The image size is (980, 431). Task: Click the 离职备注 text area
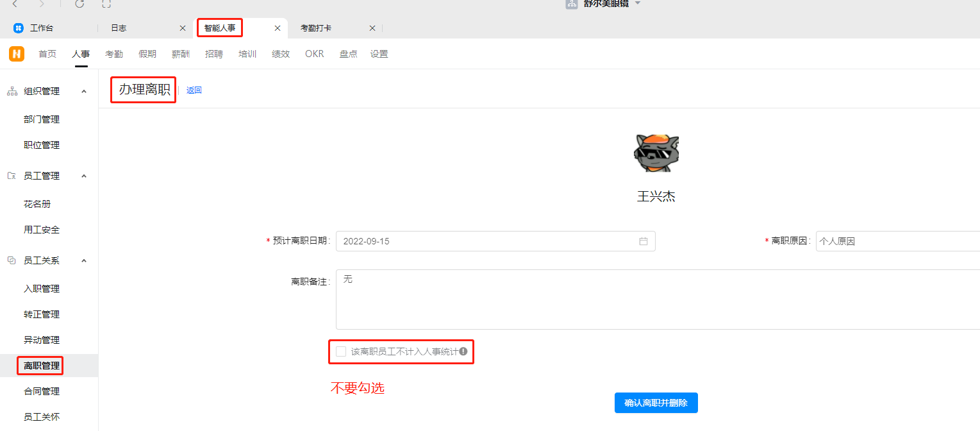tap(658, 300)
